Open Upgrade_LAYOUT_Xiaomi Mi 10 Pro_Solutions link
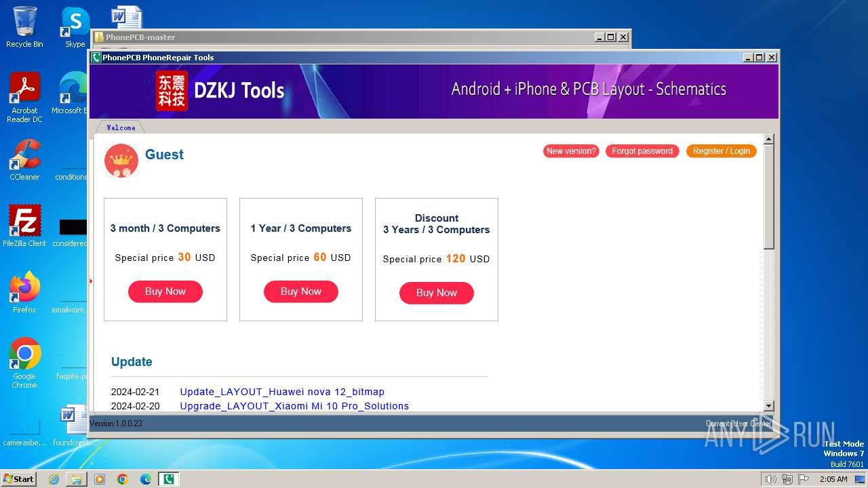The image size is (868, 488). pos(294,406)
